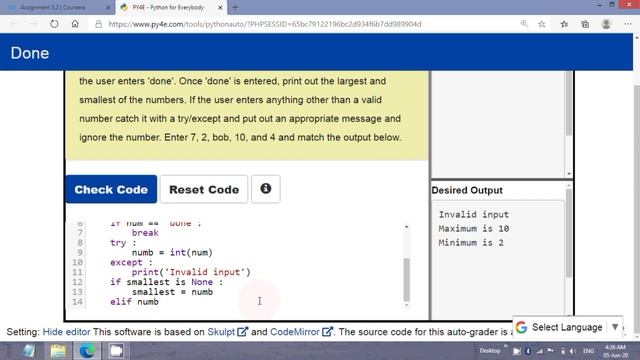Screen dimensions: 640x360
Task: Click the back navigation arrow
Action: point(13,24)
